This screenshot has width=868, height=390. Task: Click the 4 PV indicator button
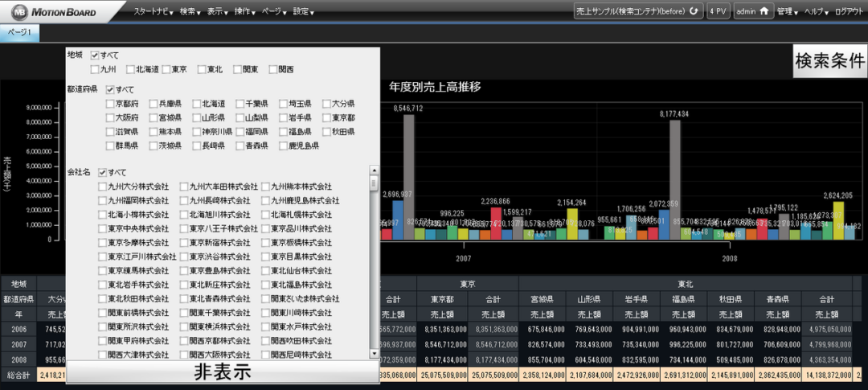(717, 12)
